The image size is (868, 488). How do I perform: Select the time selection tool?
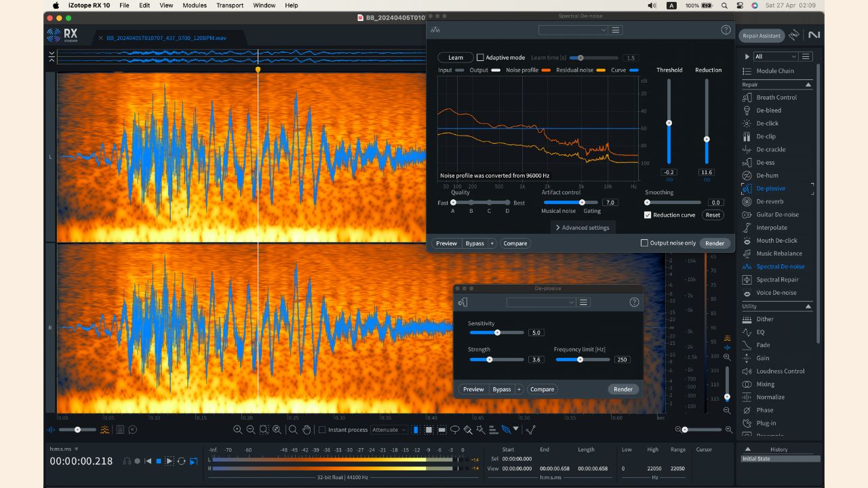[x=416, y=430]
